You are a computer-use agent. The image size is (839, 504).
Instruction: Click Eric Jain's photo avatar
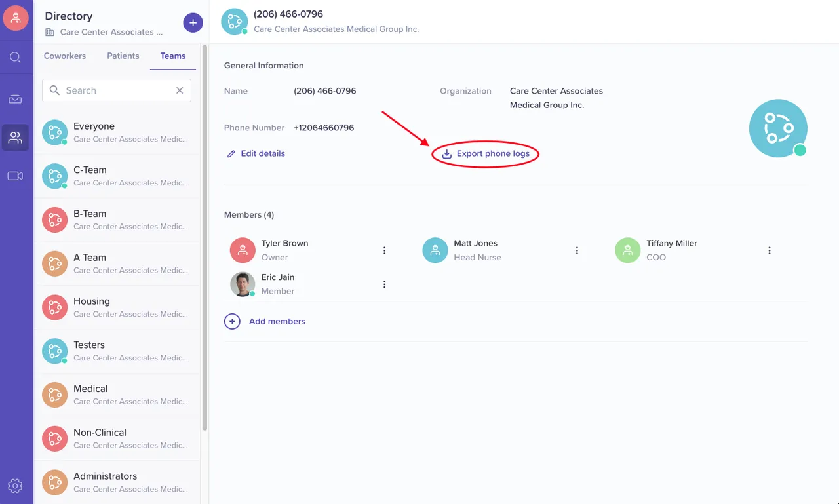click(x=243, y=284)
